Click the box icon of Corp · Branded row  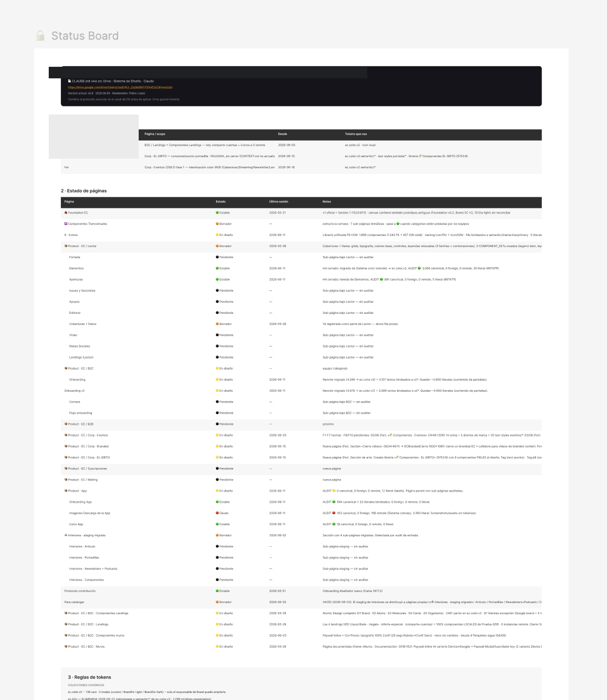tap(66, 446)
